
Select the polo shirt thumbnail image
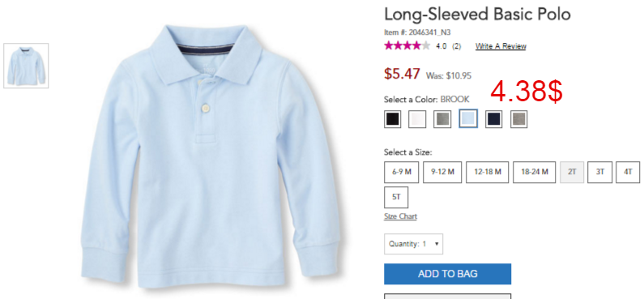tap(26, 66)
